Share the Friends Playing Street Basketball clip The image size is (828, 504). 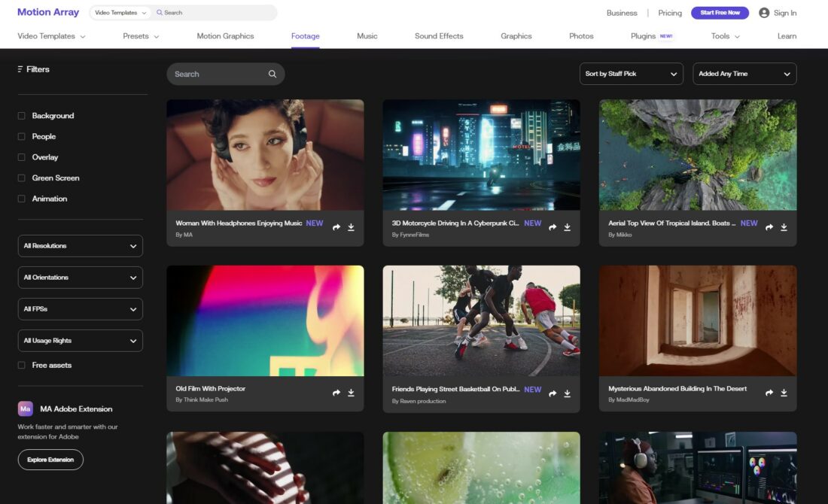[553, 393]
